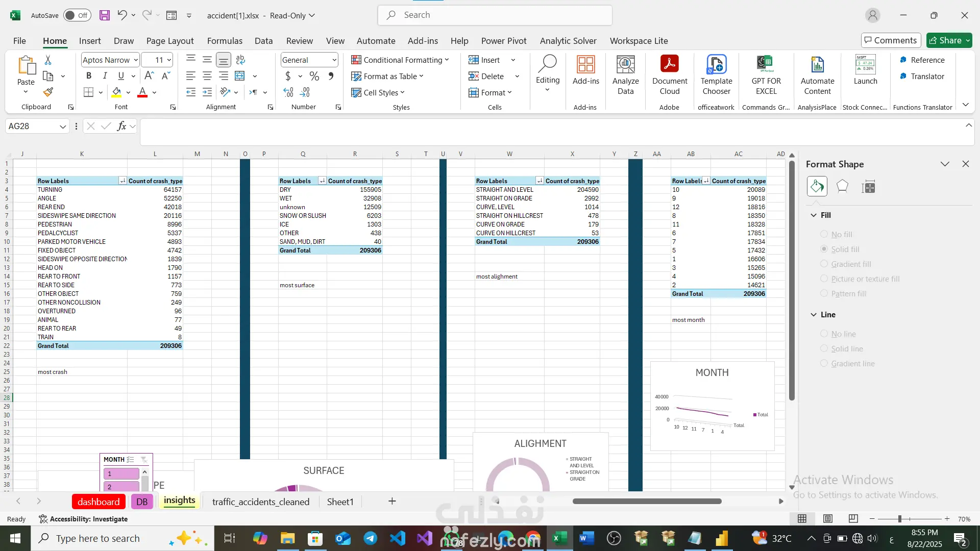Choose the No line radio option
980x551 pixels.
pos(824,334)
